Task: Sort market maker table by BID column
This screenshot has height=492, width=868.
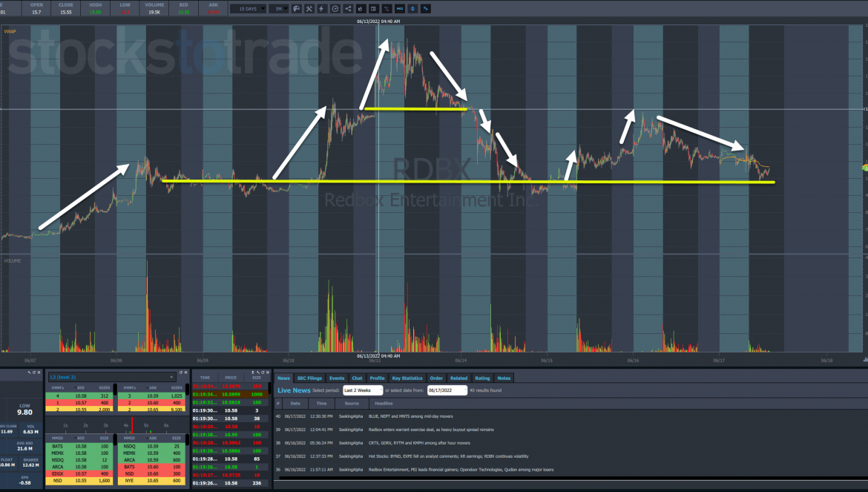Action: (81, 439)
